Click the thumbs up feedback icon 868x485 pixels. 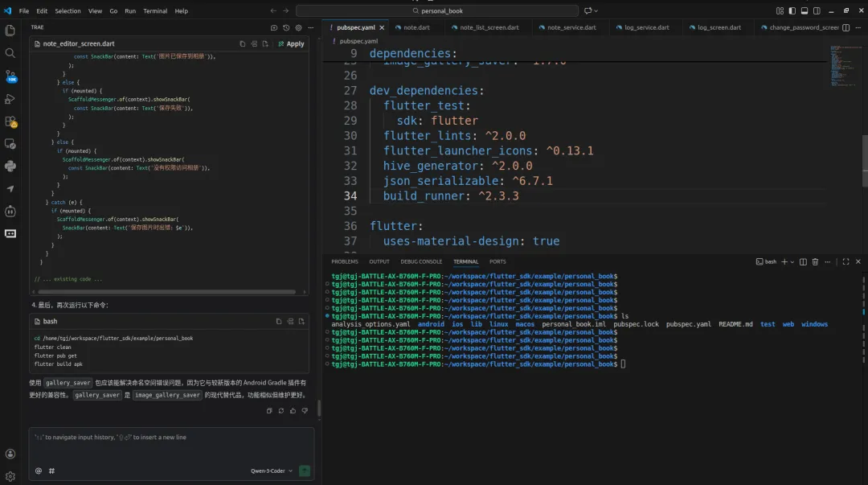click(x=293, y=411)
